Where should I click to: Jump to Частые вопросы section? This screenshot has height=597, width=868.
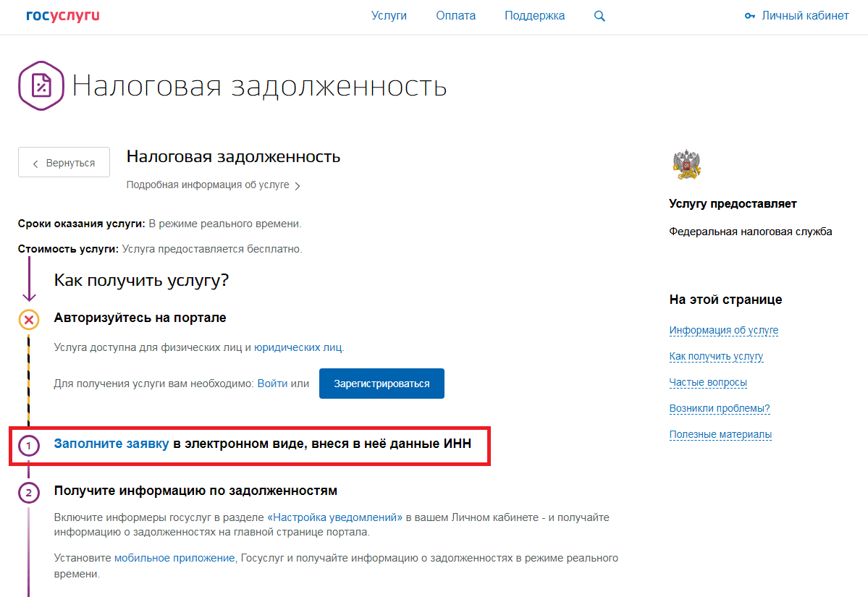tap(708, 382)
